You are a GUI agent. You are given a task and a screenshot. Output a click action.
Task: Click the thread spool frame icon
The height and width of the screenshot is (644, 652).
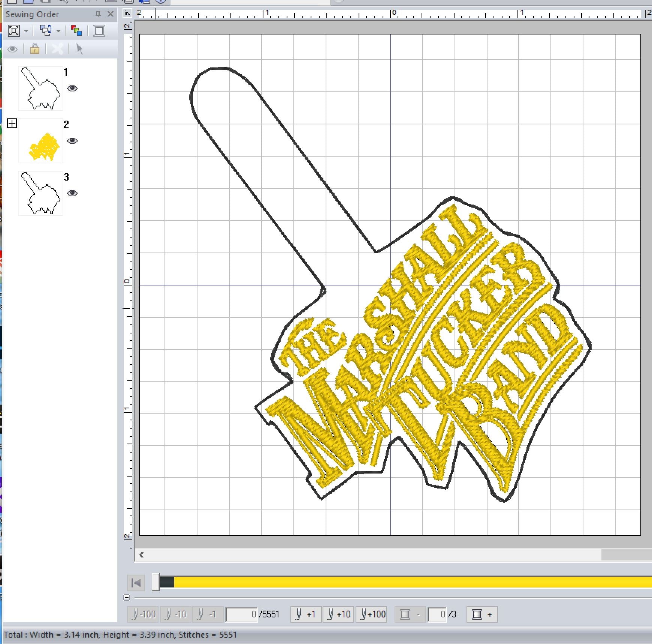pyautogui.click(x=99, y=31)
